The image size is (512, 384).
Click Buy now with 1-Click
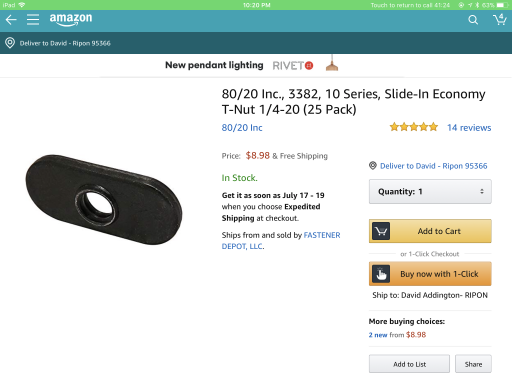point(430,274)
